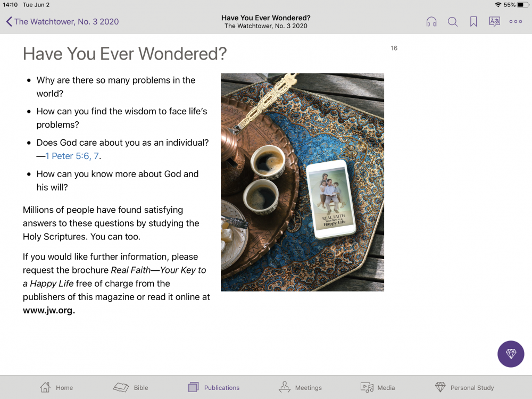The height and width of the screenshot is (399, 532).
Task: Select the Publications tab
Action: [214, 387]
